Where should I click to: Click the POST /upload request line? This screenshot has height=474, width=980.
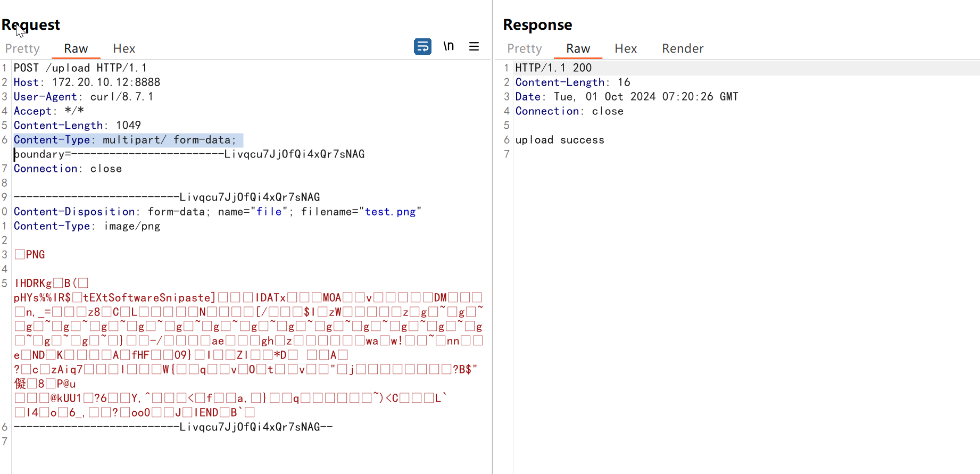pos(80,68)
